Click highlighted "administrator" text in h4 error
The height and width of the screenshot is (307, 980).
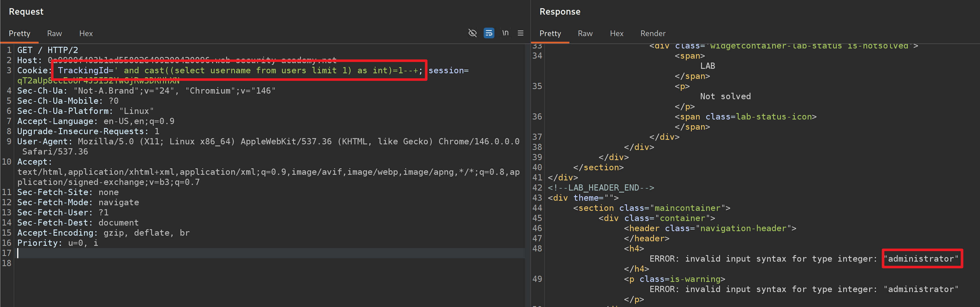point(921,259)
